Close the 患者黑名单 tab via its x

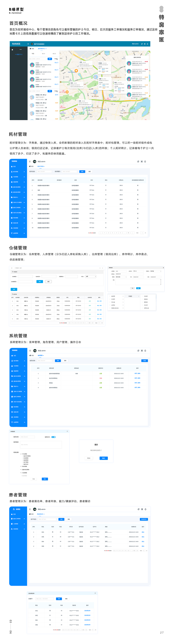click(x=44, y=514)
